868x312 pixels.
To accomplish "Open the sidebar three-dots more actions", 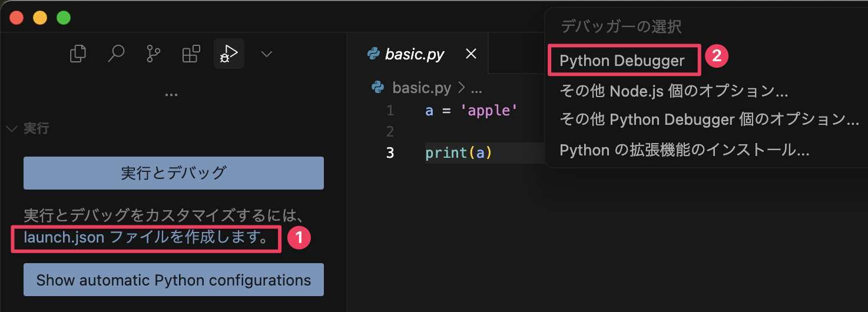I will 171,95.
